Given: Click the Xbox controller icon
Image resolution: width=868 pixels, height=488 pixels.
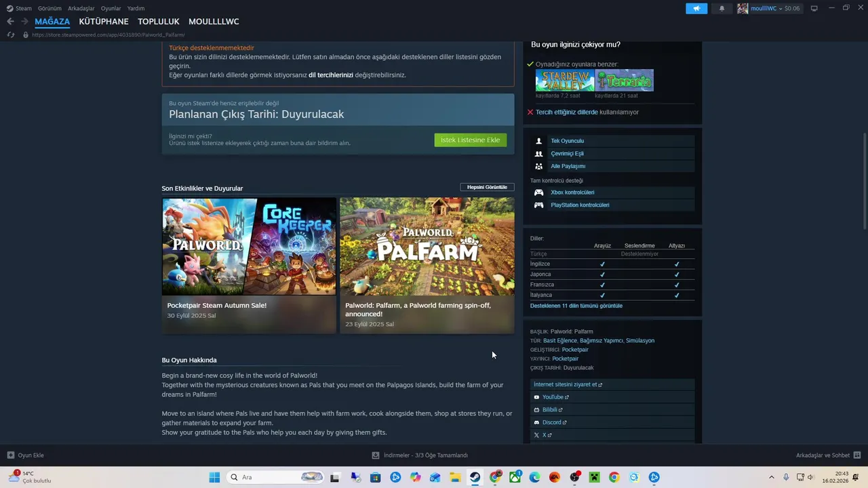Looking at the screenshot, I should 538,192.
